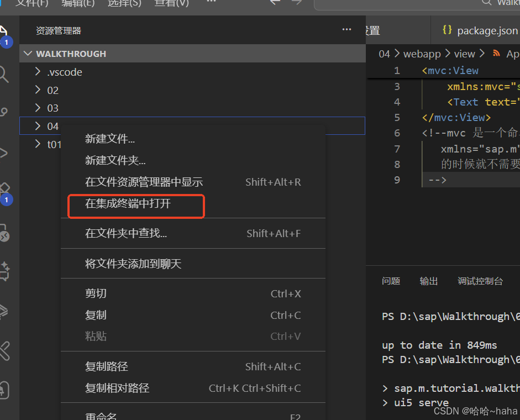Open the 查看(V) menu
Screen dimensions: 520x420
[x=171, y=3]
